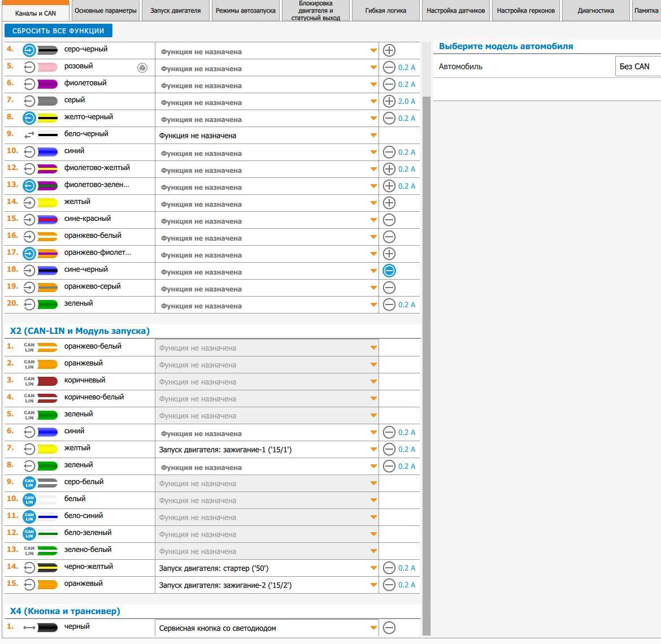The height and width of the screenshot is (644, 661).
Task: Click 'X2 (CAN-LIN и Модуль запуска)' heading
Action: 80,331
